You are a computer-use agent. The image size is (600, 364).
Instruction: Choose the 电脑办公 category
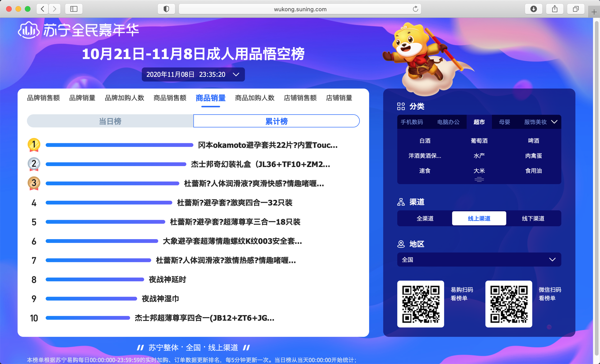click(x=448, y=122)
